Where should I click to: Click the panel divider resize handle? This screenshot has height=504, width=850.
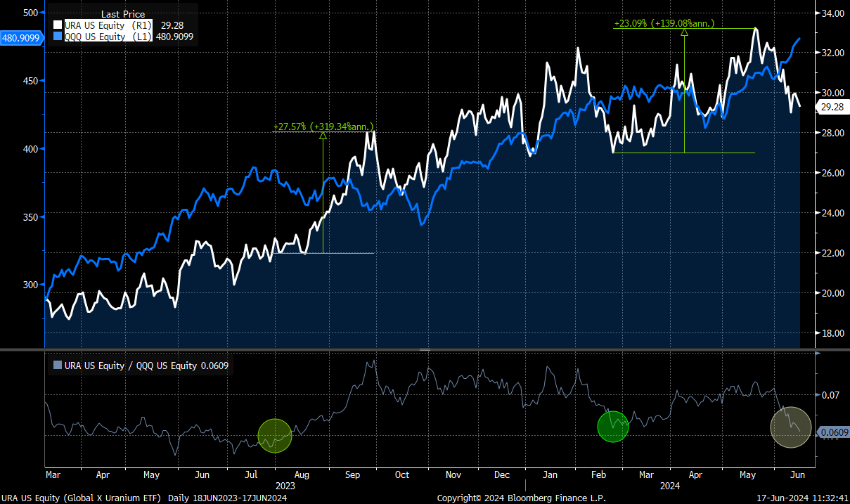(425, 349)
